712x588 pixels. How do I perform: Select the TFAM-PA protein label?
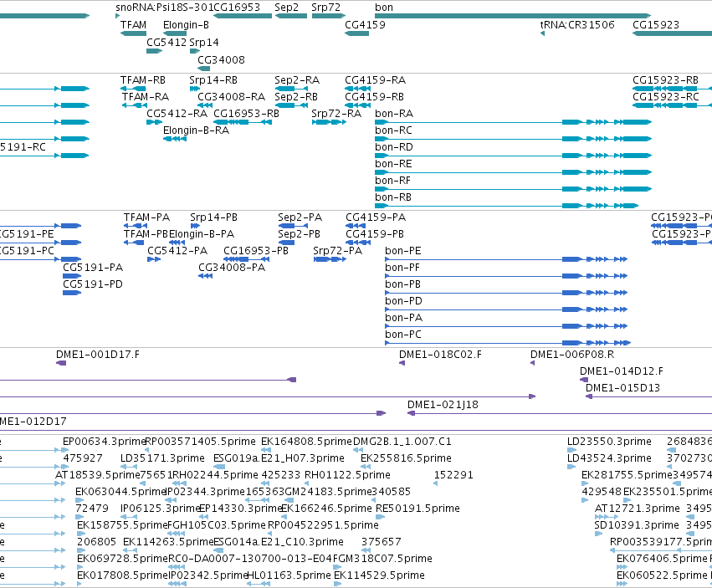146,218
